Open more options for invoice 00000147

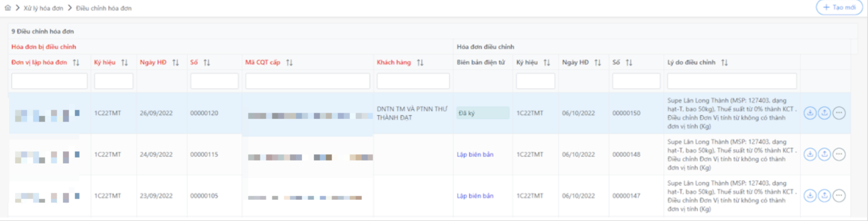click(838, 196)
